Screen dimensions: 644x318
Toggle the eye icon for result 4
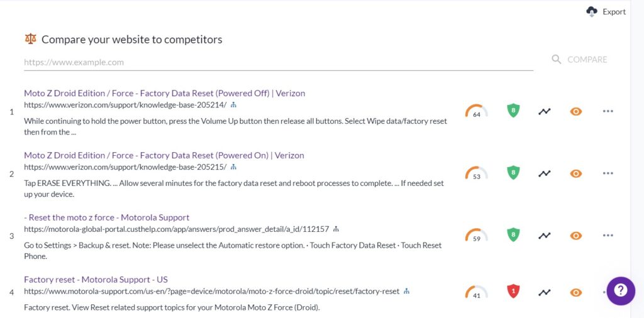(x=576, y=293)
